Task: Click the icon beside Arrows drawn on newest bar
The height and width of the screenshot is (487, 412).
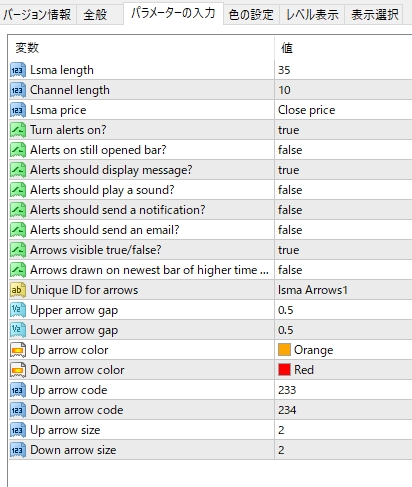Action: point(18,270)
